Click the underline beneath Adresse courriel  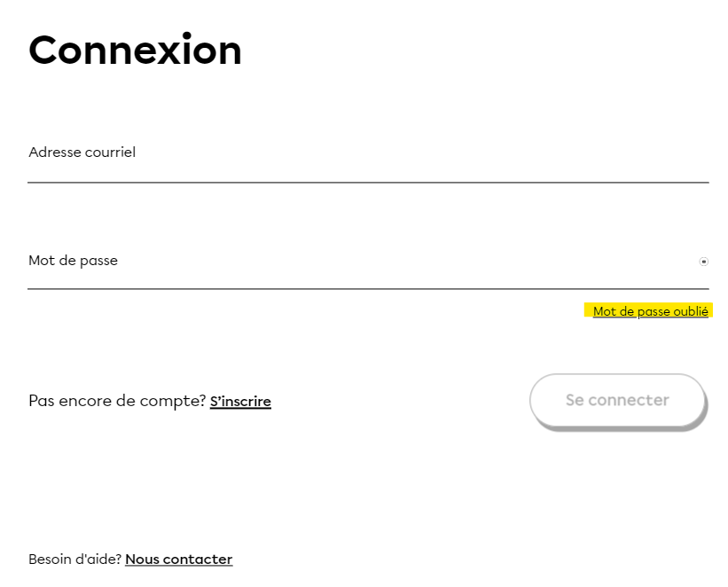367,182
